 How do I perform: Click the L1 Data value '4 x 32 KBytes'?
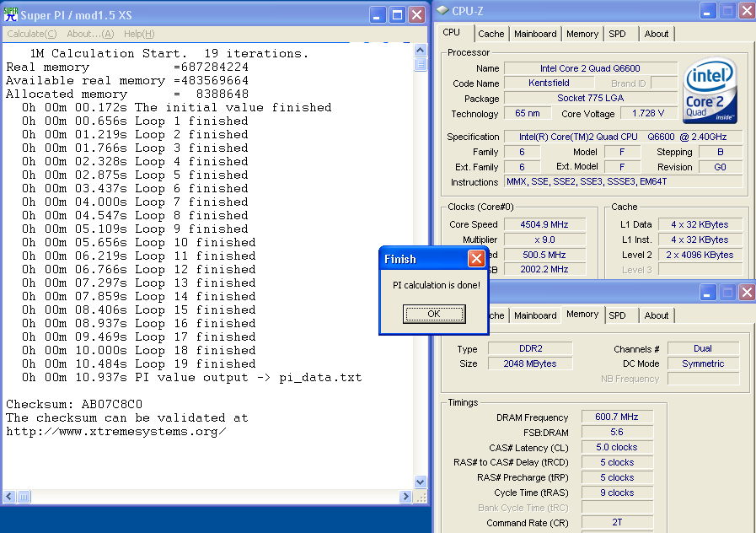click(700, 224)
